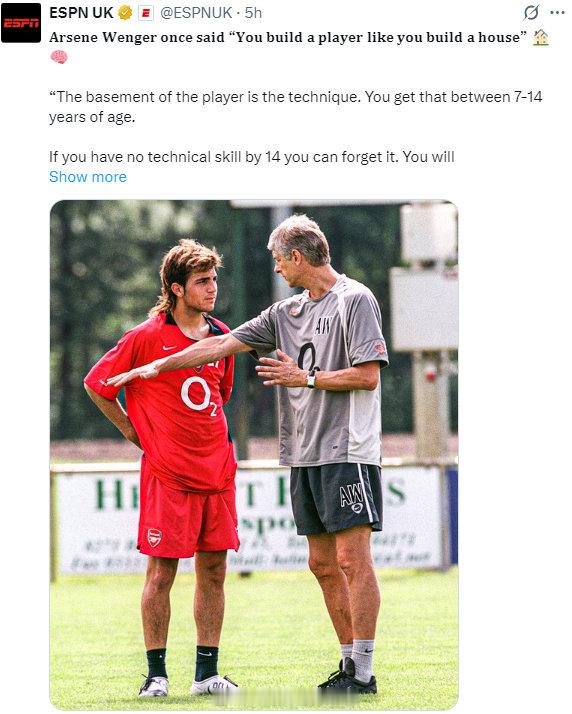
Task: Click the Arsenal crest on red shorts
Action: click(x=154, y=538)
